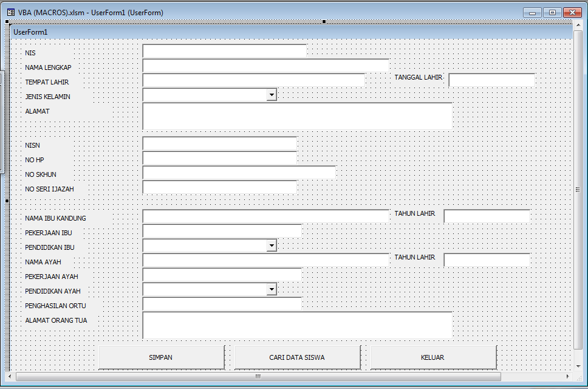Focus the NISN input field

(219, 144)
